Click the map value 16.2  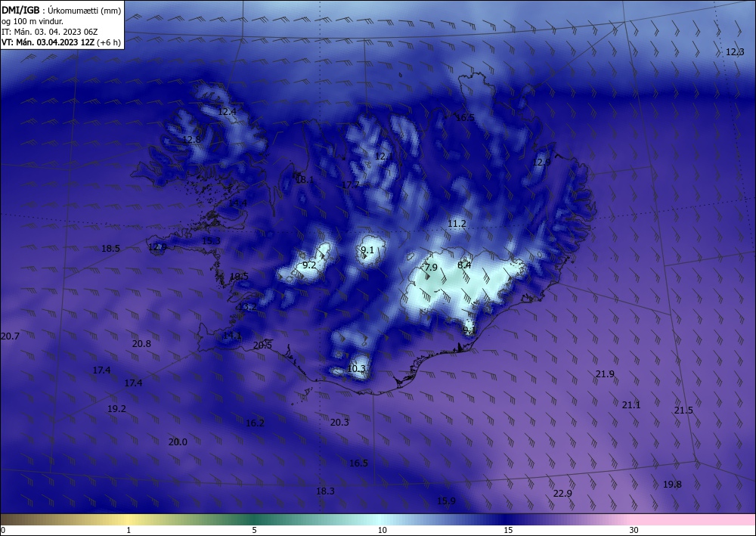[255, 423]
